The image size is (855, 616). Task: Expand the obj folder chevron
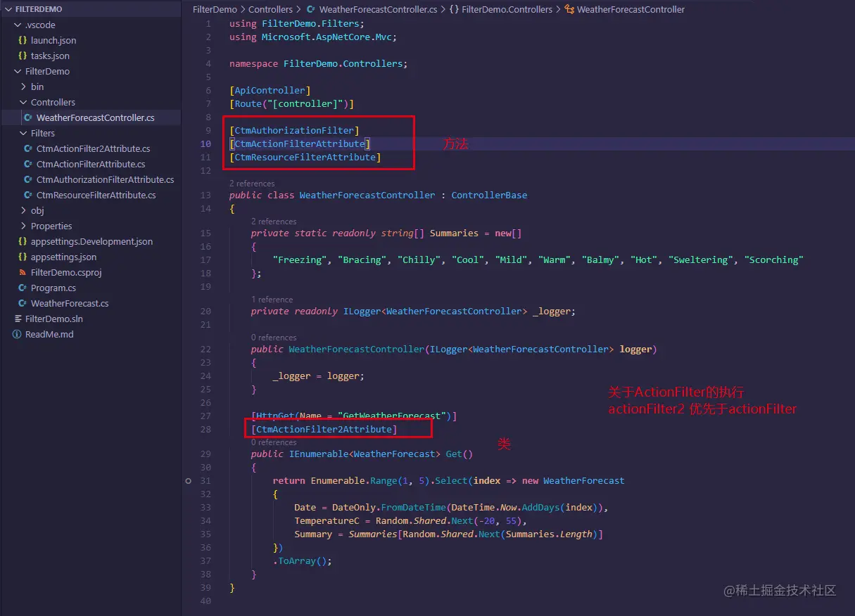(23, 211)
